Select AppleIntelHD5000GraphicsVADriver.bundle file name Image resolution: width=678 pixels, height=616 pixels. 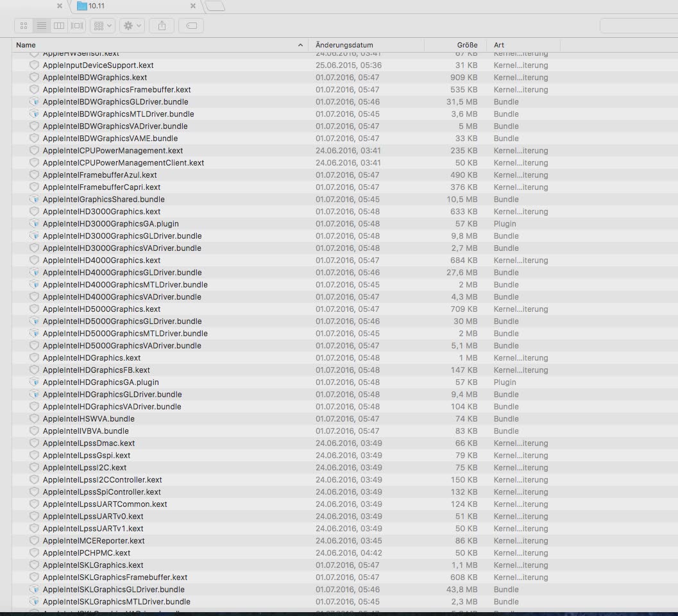[122, 346]
